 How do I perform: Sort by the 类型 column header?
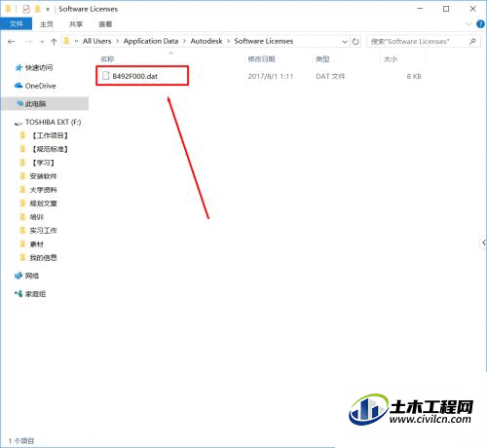(322, 58)
